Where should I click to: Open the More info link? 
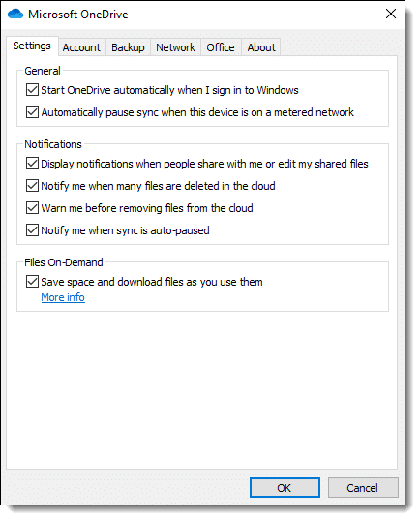click(63, 297)
